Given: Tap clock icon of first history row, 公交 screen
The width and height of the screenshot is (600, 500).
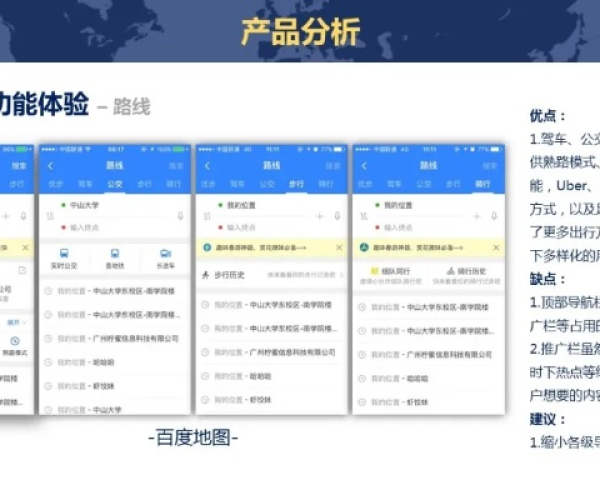Looking at the screenshot, I should [x=48, y=291].
